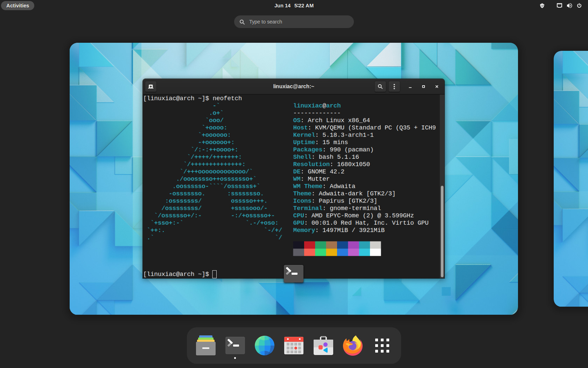The height and width of the screenshot is (368, 588).
Task: Open the terminal's three-dot menu
Action: point(394,87)
